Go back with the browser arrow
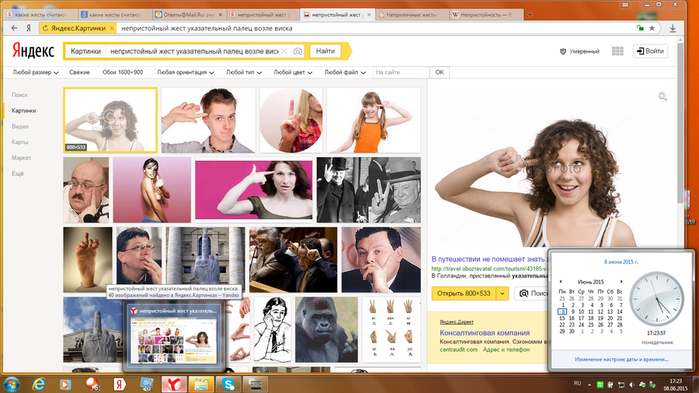 [14, 28]
